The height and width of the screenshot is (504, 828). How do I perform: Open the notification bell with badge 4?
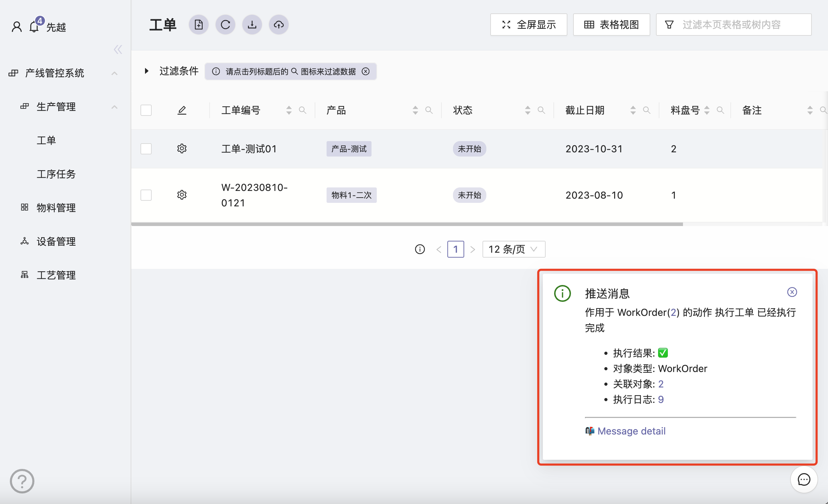34,26
